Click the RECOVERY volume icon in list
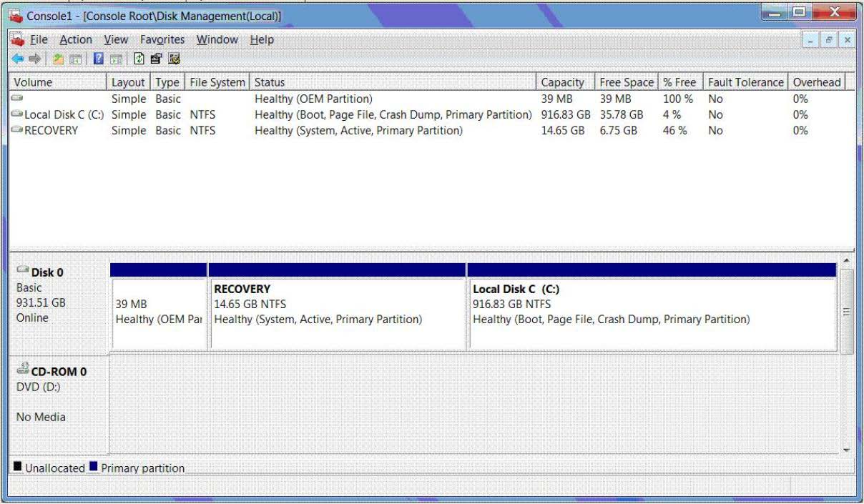The width and height of the screenshot is (864, 504). pos(18,130)
